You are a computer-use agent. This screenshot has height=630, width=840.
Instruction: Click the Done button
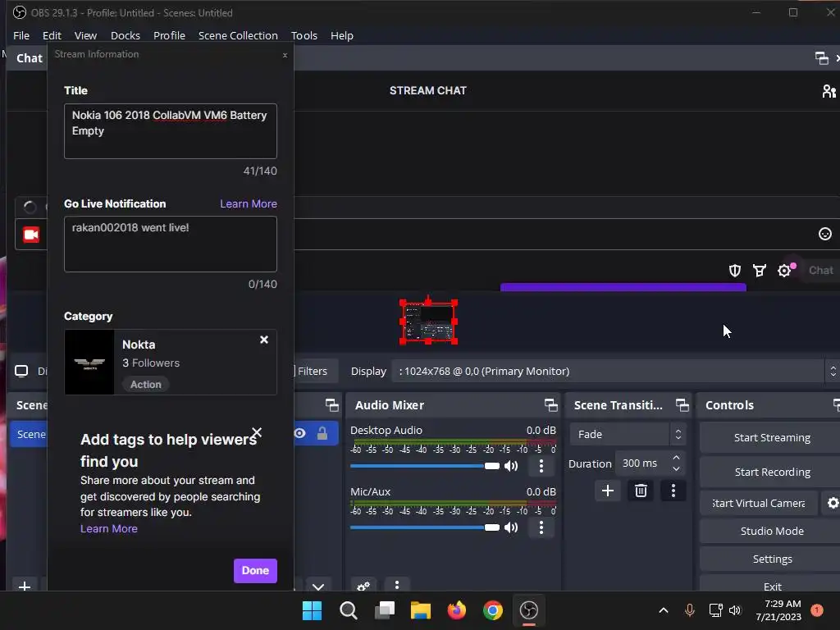pos(255,571)
